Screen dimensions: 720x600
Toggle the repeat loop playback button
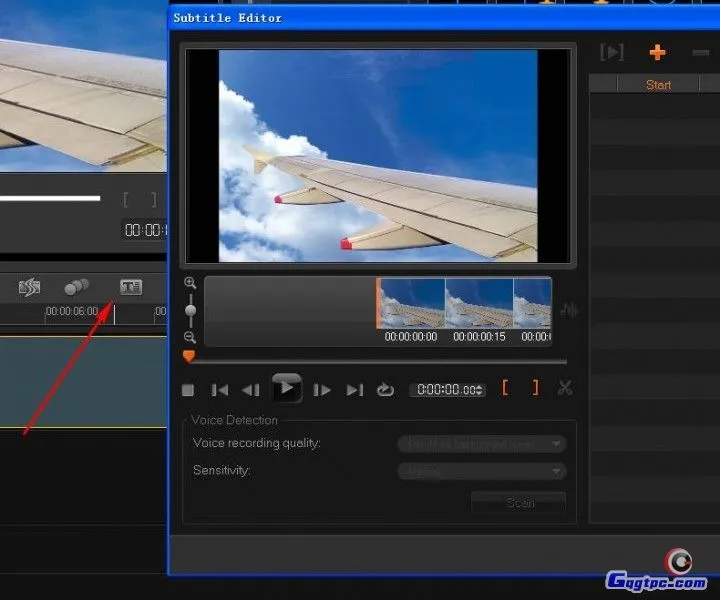tap(385, 389)
